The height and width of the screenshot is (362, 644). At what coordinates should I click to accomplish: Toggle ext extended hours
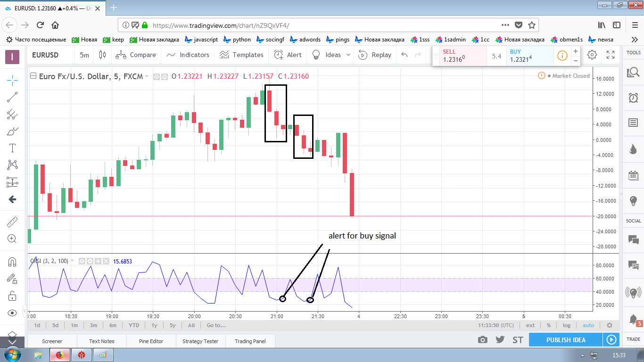[530, 325]
